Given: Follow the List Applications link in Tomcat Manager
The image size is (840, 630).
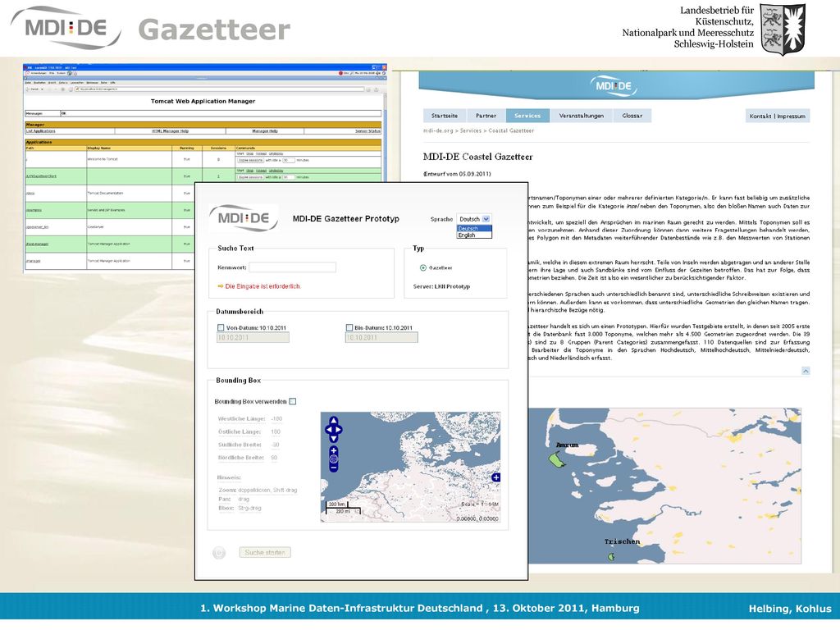Looking at the screenshot, I should 41,131.
